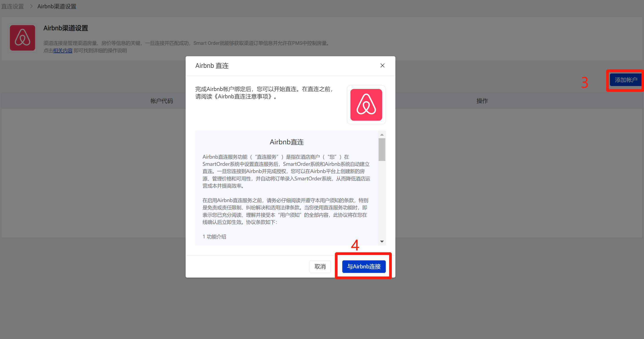Click the Airbnb logo in page header
The width and height of the screenshot is (644, 339).
(22, 38)
